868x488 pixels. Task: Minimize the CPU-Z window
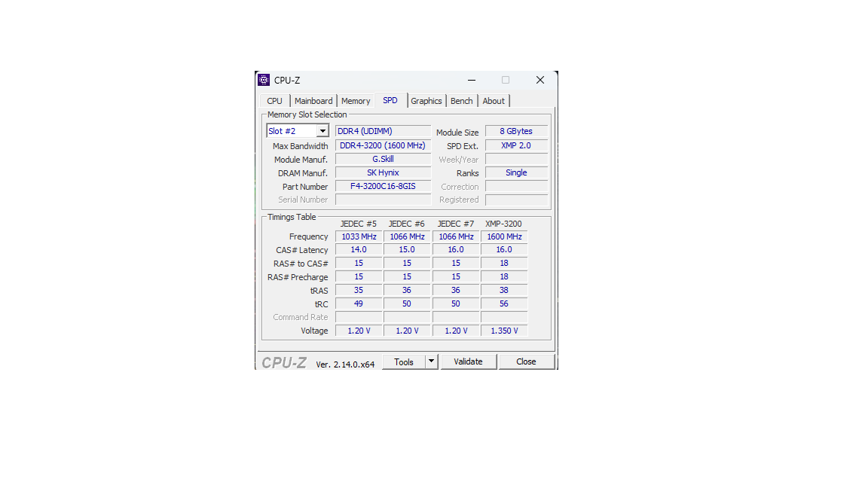tap(472, 81)
